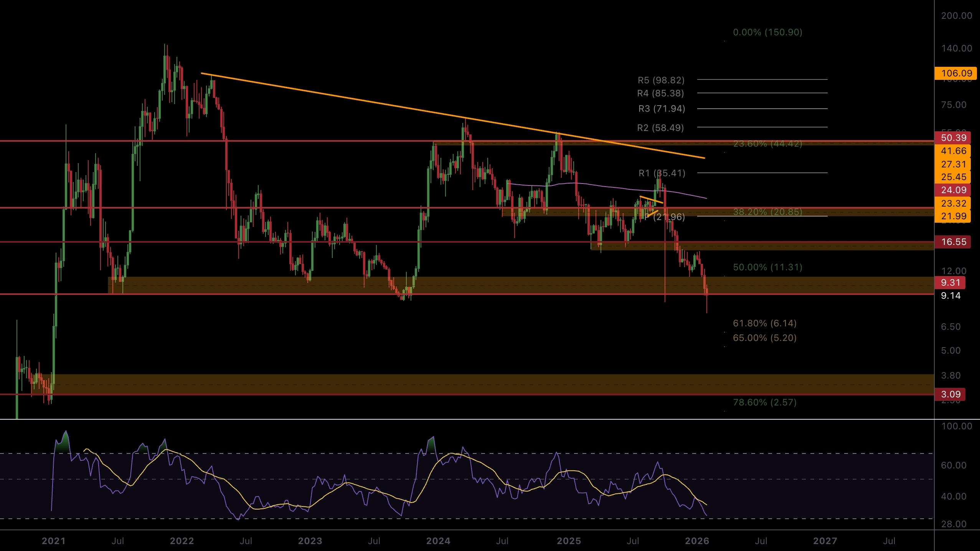Image resolution: width=980 pixels, height=551 pixels.
Task: Click the 50.00% (11.31) Fibonacci level label
Action: [x=767, y=267]
